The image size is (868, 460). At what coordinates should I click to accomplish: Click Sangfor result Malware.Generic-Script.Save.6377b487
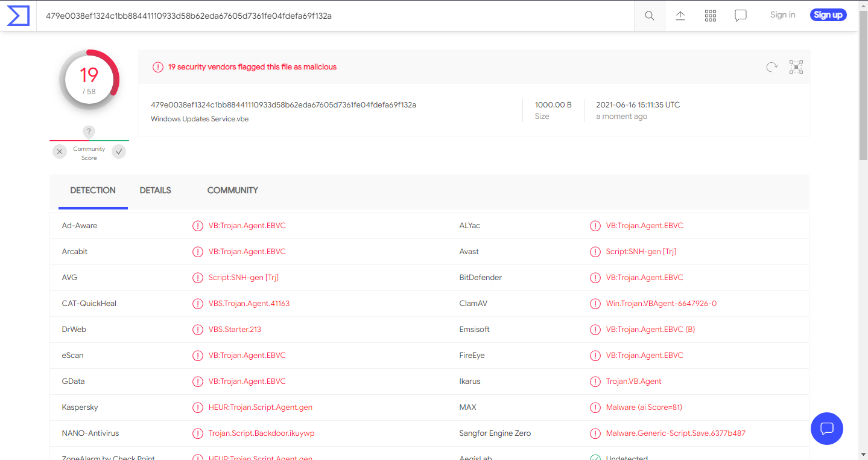676,433
